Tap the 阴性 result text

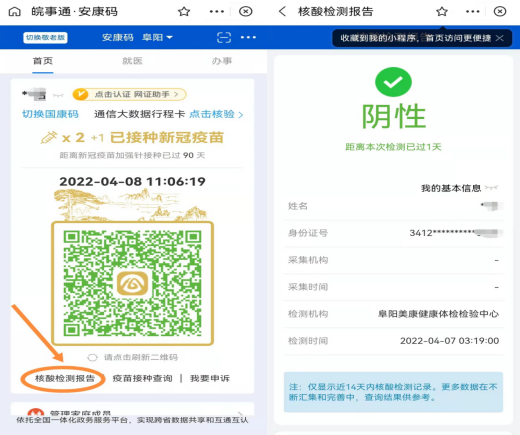point(394,116)
